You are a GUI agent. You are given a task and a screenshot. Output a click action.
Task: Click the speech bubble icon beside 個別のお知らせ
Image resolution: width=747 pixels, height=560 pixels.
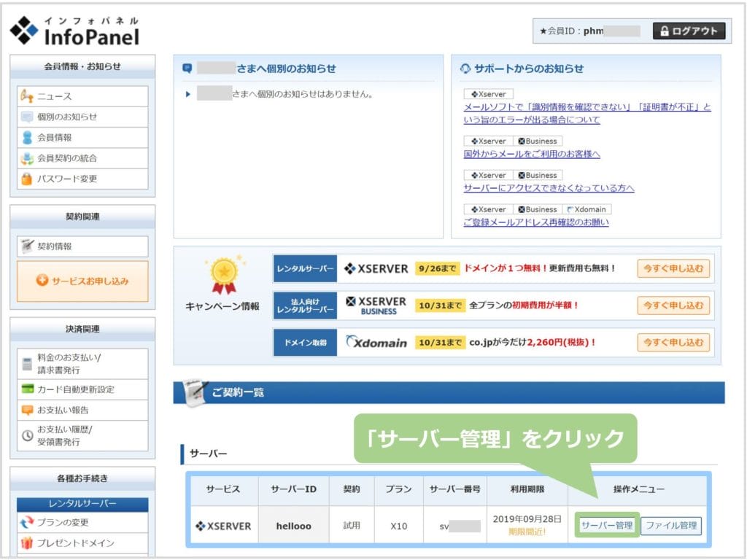point(27,117)
